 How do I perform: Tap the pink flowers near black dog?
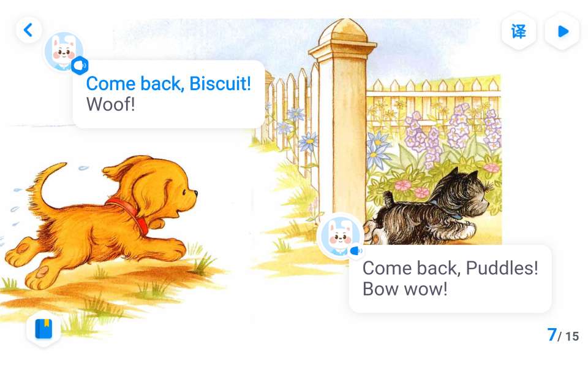[x=411, y=189]
